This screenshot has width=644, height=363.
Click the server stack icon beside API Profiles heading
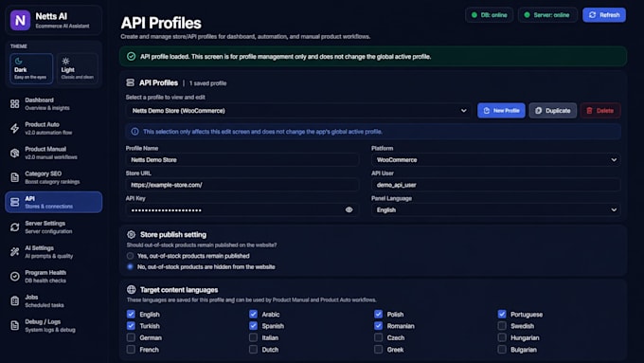tap(130, 82)
